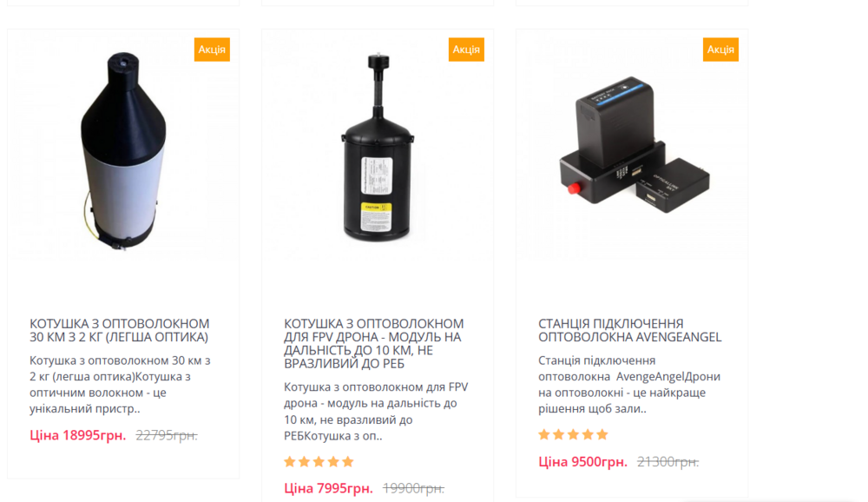Click the Акція badge on the AvengeAngel station
Screen dimensions: 868x502
pyautogui.click(x=720, y=50)
